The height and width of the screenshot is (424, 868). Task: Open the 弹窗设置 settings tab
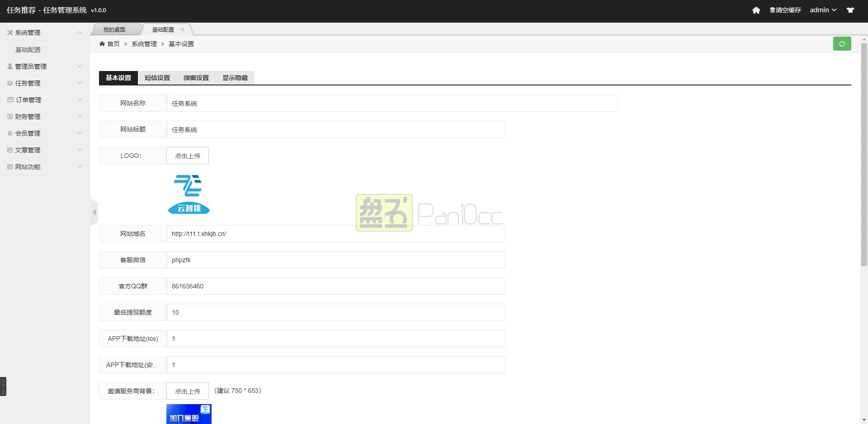[x=196, y=78]
